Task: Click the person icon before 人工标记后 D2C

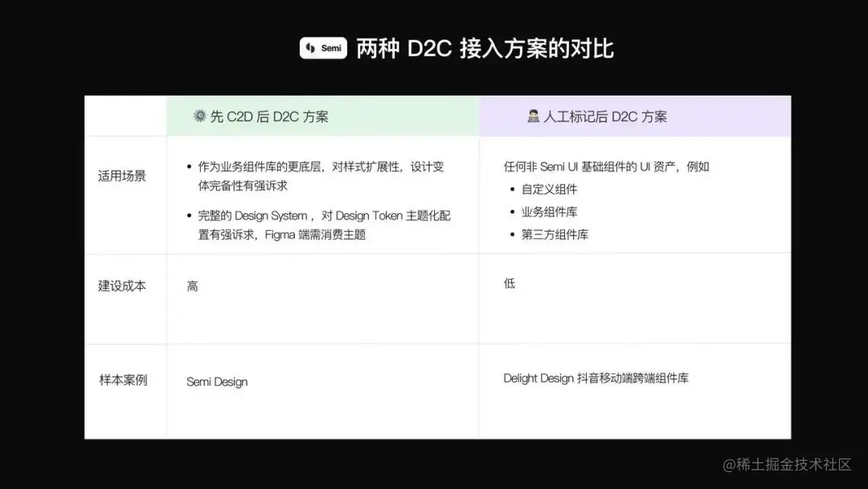Action: click(x=534, y=116)
